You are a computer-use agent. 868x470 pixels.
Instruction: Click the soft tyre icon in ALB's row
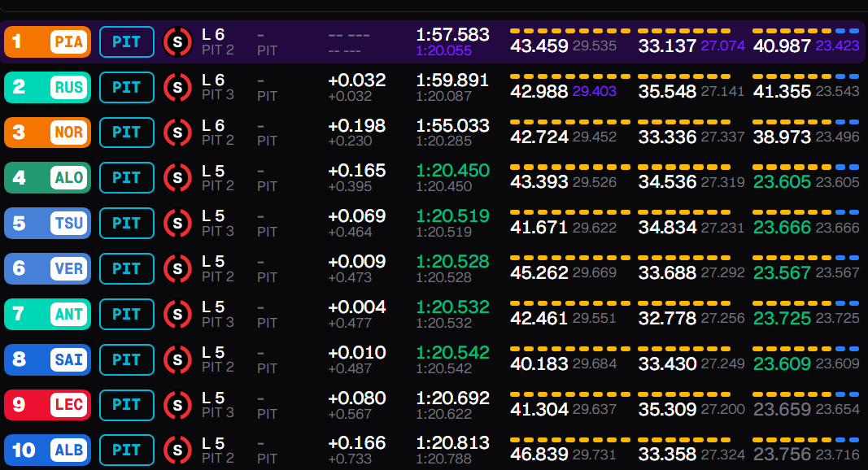[177, 450]
